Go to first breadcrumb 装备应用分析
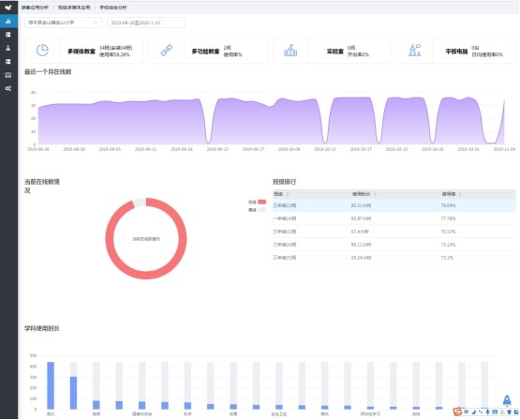 click(x=36, y=7)
